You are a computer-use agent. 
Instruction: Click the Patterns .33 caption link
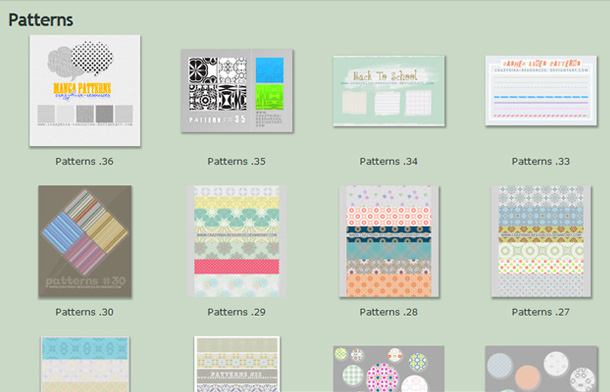coord(541,161)
